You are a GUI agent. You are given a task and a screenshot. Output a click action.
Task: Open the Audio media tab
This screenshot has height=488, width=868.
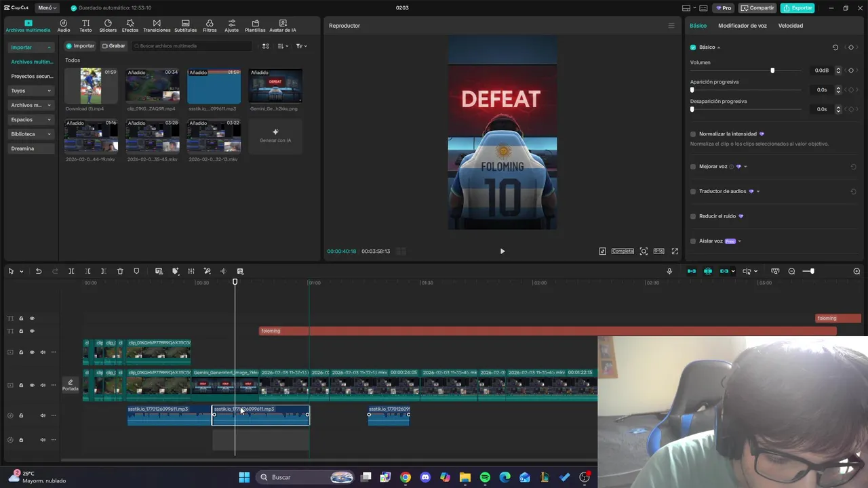click(x=64, y=26)
